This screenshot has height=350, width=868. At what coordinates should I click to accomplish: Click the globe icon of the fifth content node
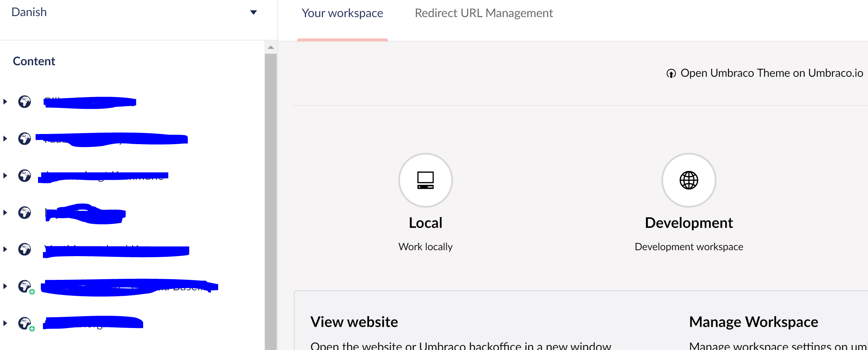(24, 249)
